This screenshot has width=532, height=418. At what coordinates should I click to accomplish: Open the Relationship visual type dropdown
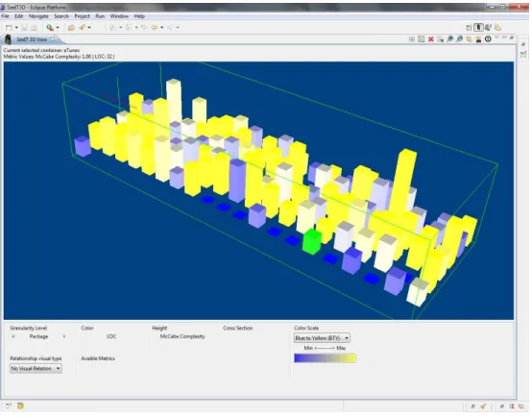(x=36, y=368)
